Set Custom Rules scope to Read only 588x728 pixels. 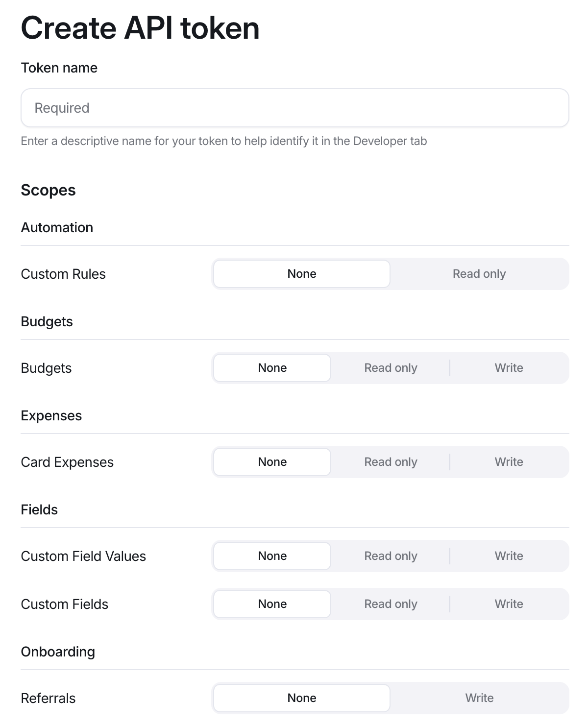pos(479,274)
